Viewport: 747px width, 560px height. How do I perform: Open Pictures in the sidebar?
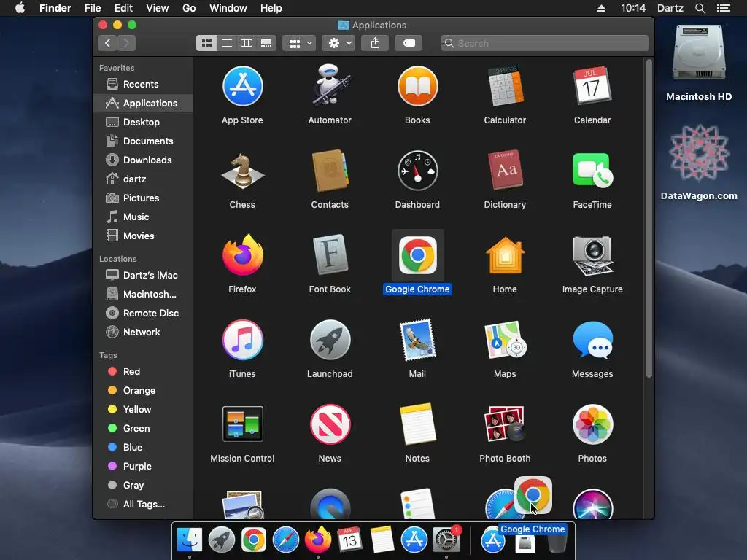click(x=143, y=198)
